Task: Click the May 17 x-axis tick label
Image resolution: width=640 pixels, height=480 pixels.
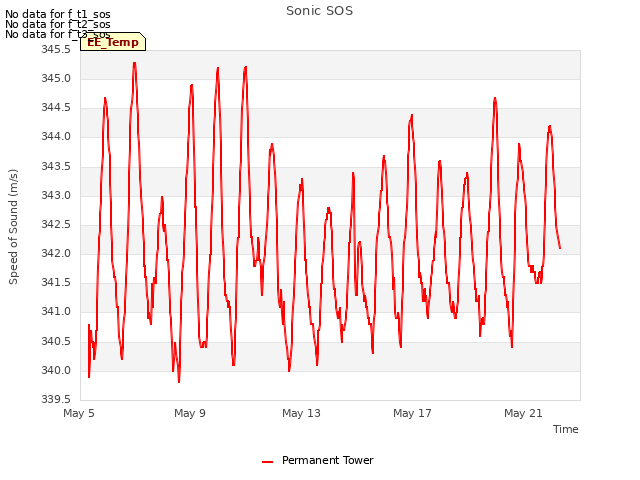Action: (x=412, y=413)
